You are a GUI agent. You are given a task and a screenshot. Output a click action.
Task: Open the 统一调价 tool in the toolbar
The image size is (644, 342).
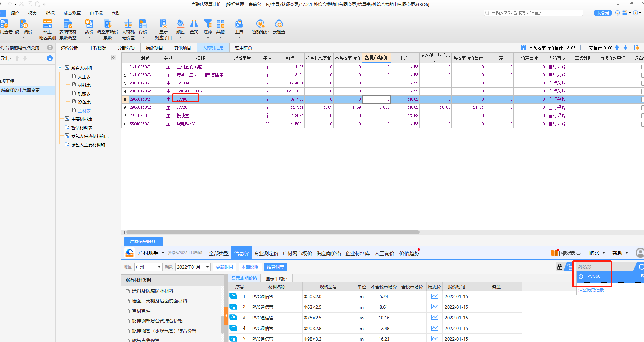(24, 28)
